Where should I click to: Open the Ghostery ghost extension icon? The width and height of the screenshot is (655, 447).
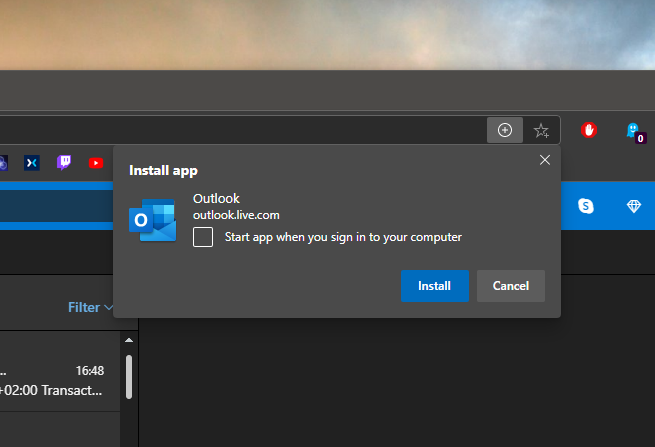point(633,130)
